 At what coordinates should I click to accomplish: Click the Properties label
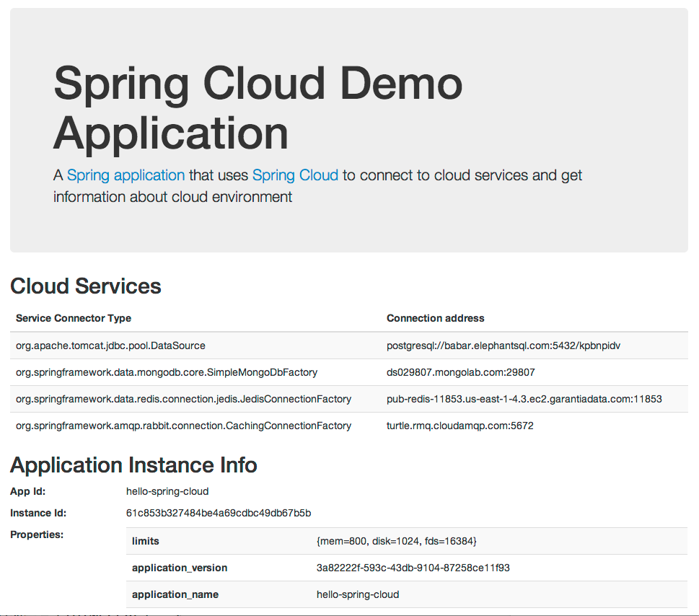pyautogui.click(x=37, y=534)
